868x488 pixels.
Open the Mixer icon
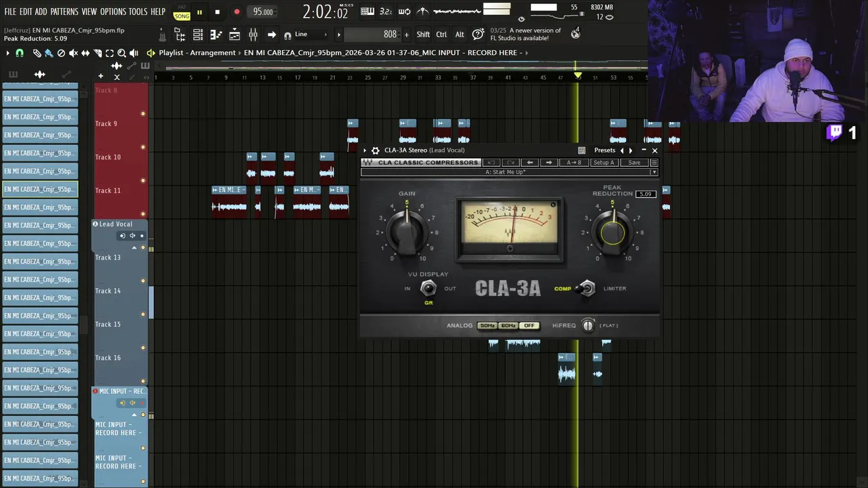click(253, 35)
